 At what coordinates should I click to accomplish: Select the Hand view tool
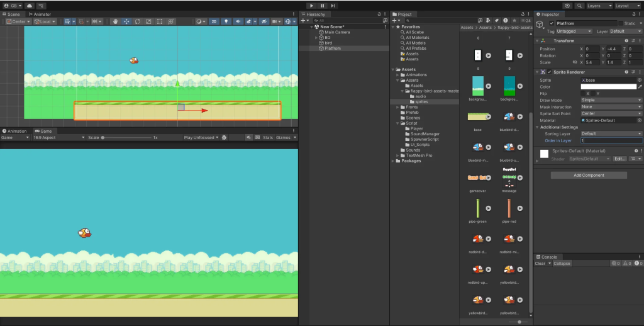(116, 21)
